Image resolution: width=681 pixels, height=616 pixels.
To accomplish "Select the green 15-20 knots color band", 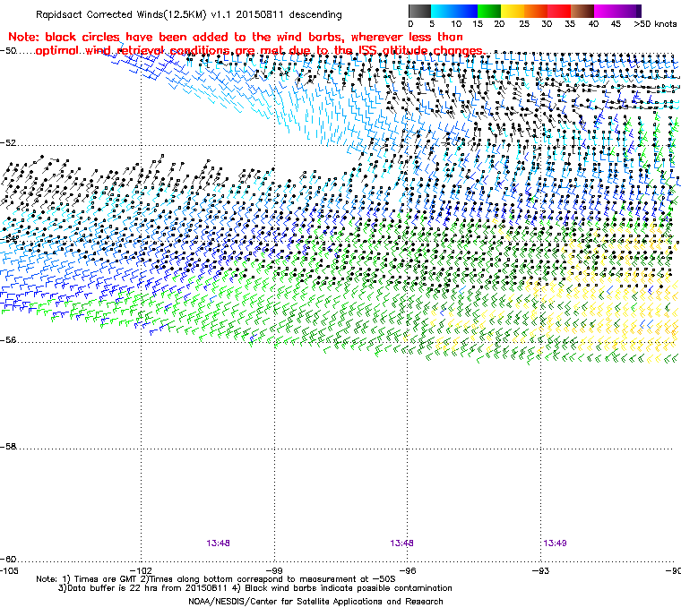I will (x=489, y=11).
